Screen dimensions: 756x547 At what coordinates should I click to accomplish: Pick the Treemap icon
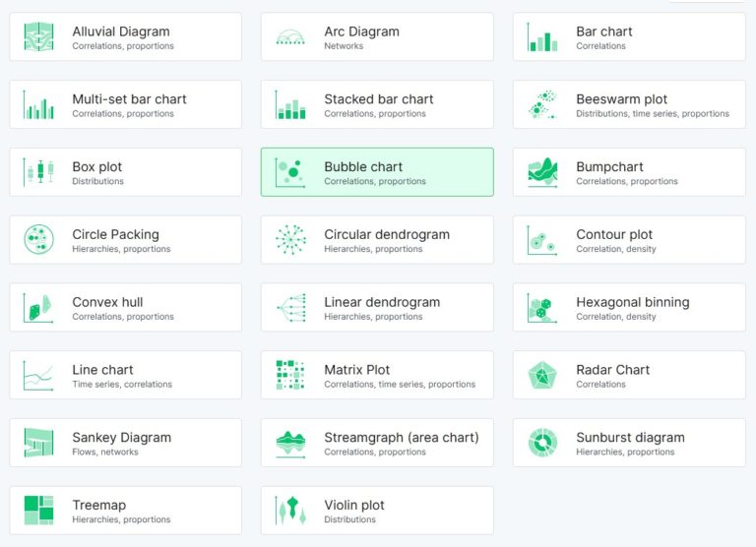coord(38,510)
